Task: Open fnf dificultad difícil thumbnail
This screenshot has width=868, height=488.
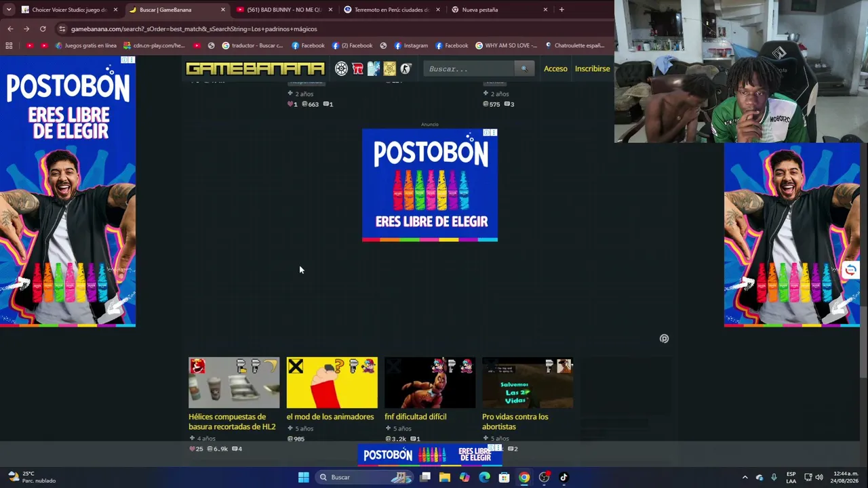Action: (x=430, y=383)
